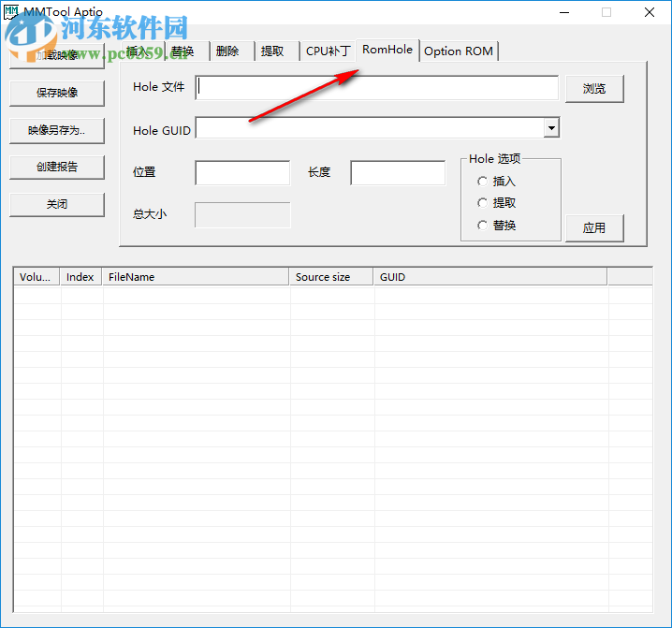Screen dimensions: 672x628
Task: Close the MMTool Aptio window
Action: tap(650, 12)
